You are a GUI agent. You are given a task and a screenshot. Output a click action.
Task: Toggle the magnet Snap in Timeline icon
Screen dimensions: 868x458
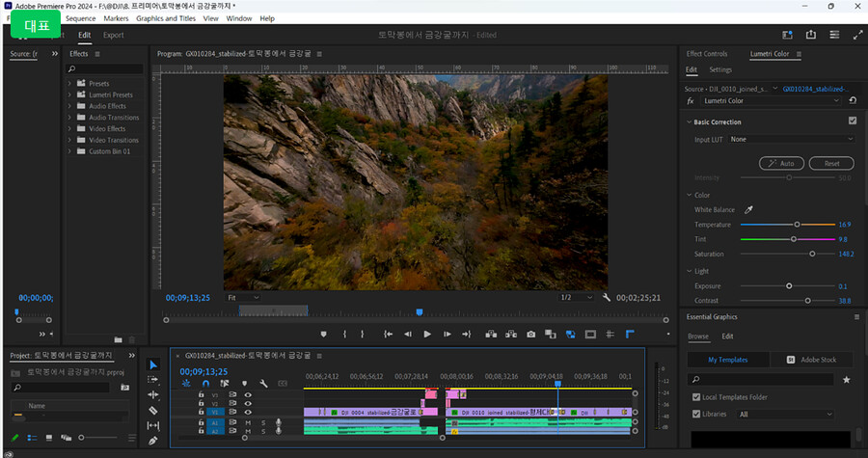204,384
